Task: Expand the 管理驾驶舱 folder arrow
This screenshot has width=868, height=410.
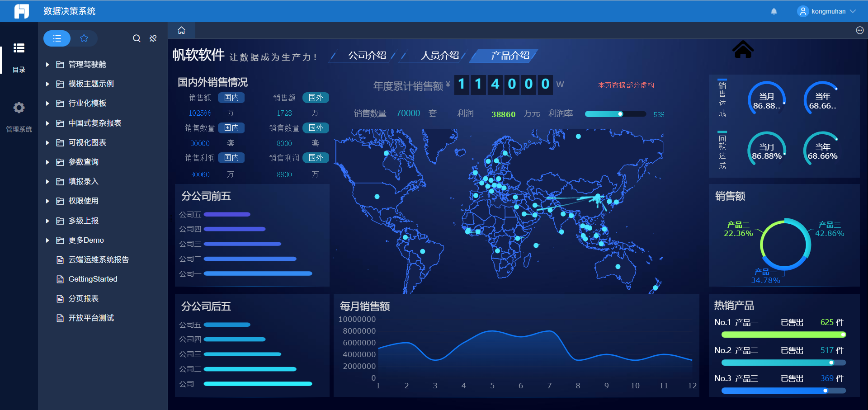Action: click(x=47, y=65)
